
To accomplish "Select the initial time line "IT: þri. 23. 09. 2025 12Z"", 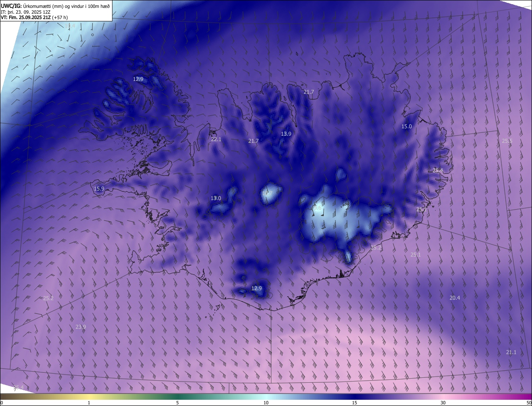I will click(x=25, y=12).
